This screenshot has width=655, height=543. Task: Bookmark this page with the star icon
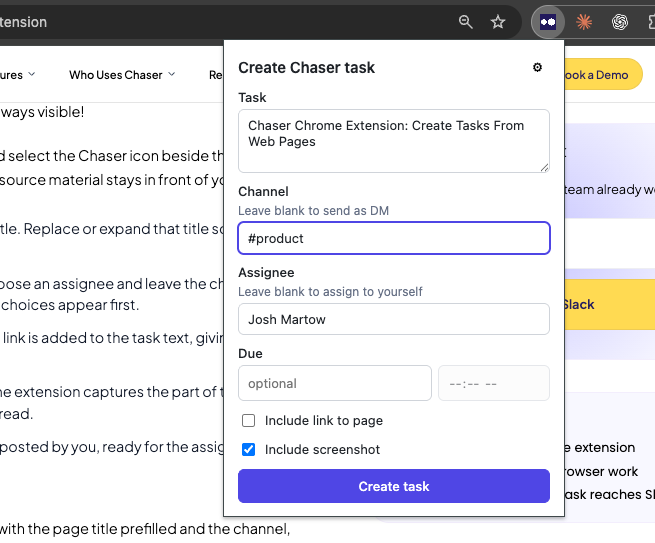click(498, 22)
